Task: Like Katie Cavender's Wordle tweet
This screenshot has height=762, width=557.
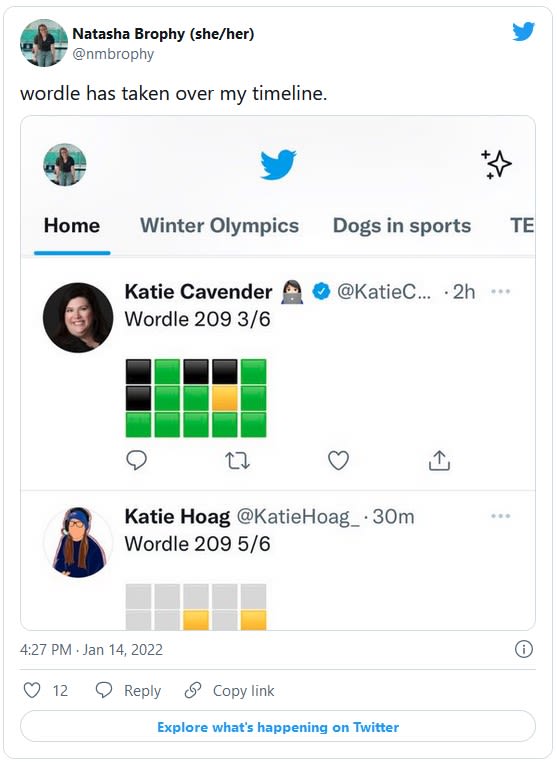Action: pos(338,460)
